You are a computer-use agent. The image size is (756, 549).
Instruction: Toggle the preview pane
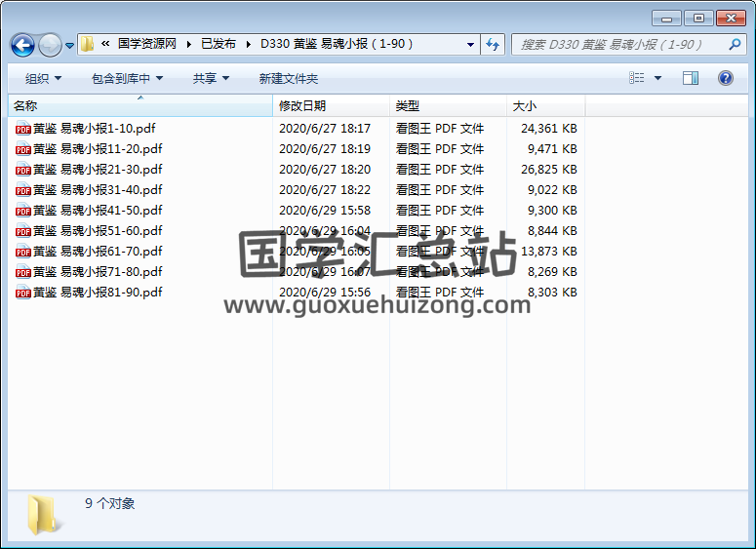pyautogui.click(x=691, y=78)
